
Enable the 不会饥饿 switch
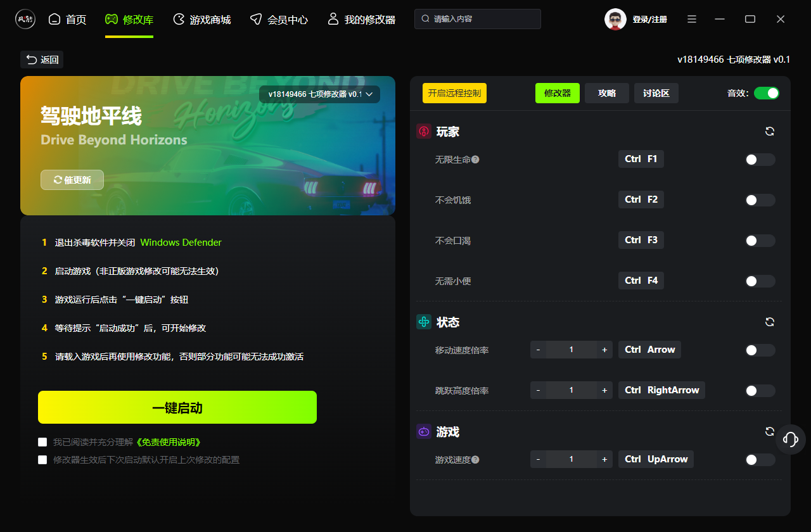(760, 200)
